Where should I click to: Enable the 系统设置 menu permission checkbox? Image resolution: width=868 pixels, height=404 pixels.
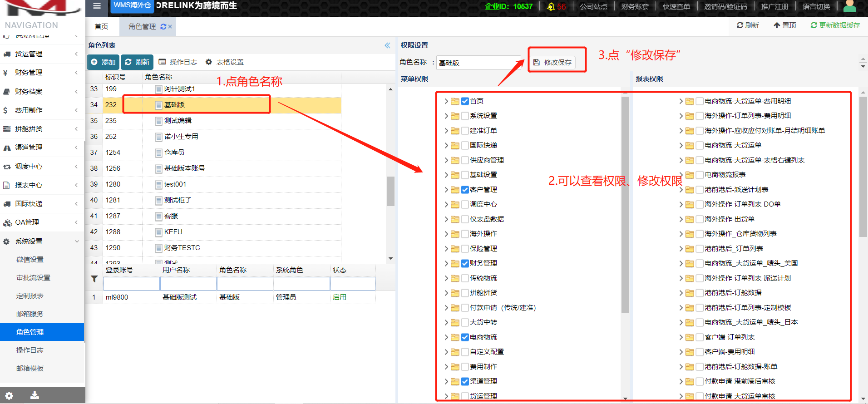point(465,116)
